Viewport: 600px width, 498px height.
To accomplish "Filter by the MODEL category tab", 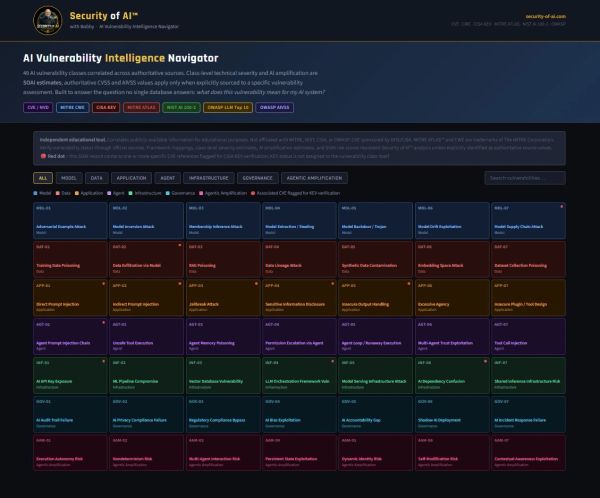I will coord(69,178).
